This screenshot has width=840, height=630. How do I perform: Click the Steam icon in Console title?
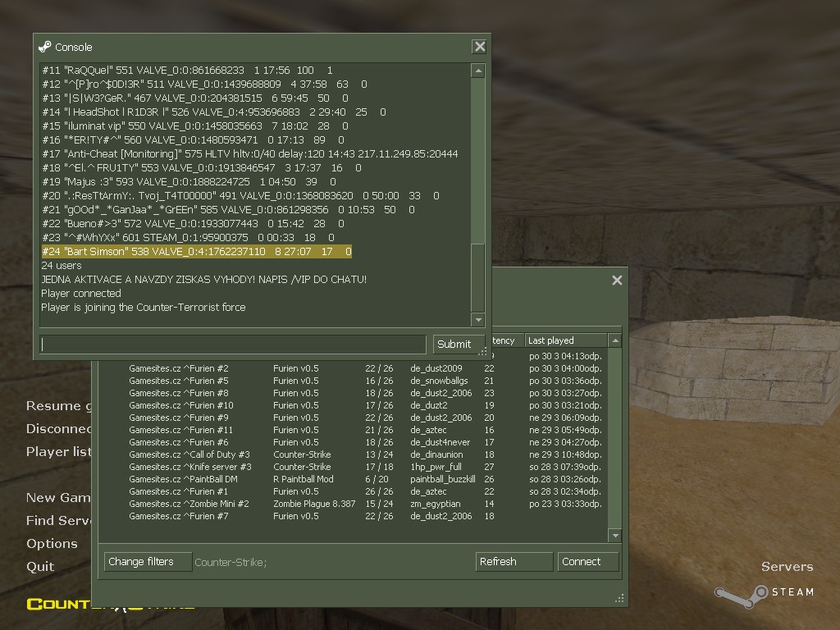45,47
